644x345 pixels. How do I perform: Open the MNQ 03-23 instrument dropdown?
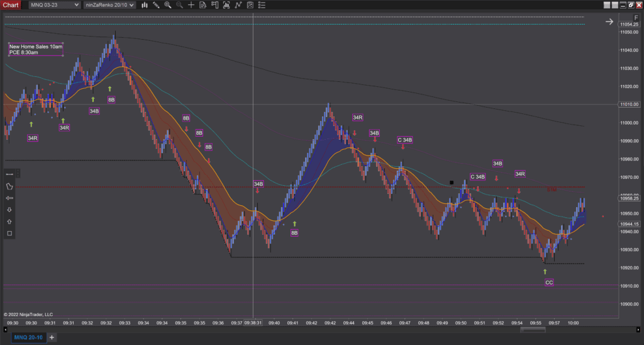click(55, 5)
